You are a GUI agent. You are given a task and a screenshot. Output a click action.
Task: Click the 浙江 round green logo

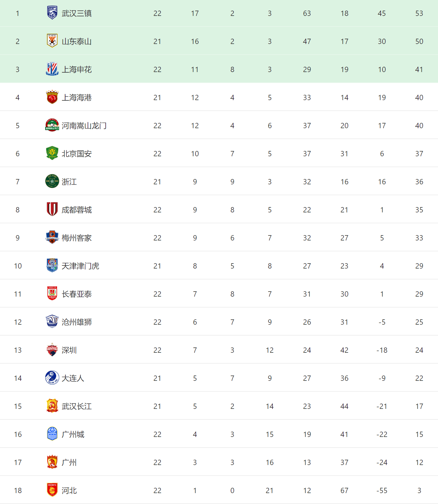click(x=52, y=182)
